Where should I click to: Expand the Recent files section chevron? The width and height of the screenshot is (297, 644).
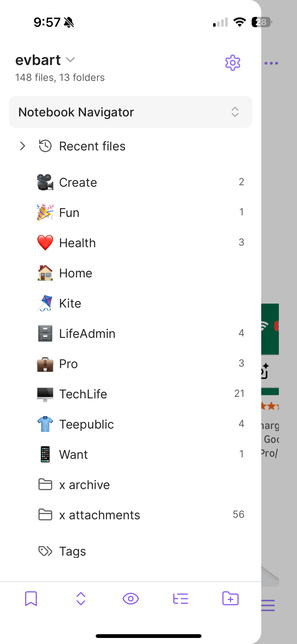[23, 146]
